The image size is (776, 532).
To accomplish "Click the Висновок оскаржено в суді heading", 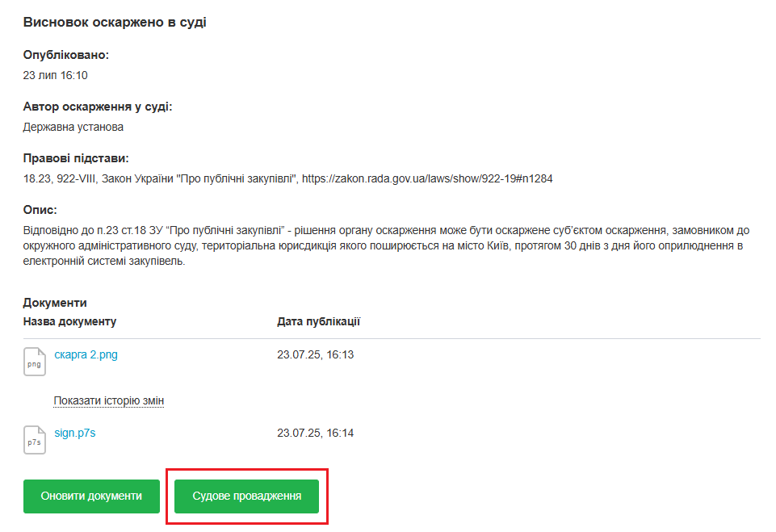I will 115,23.
